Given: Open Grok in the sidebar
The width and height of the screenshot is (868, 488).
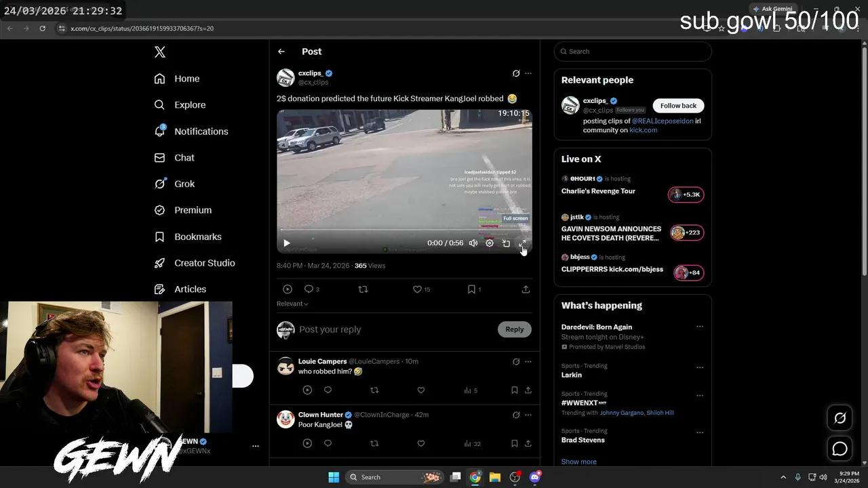Looking at the screenshot, I should pyautogui.click(x=174, y=184).
